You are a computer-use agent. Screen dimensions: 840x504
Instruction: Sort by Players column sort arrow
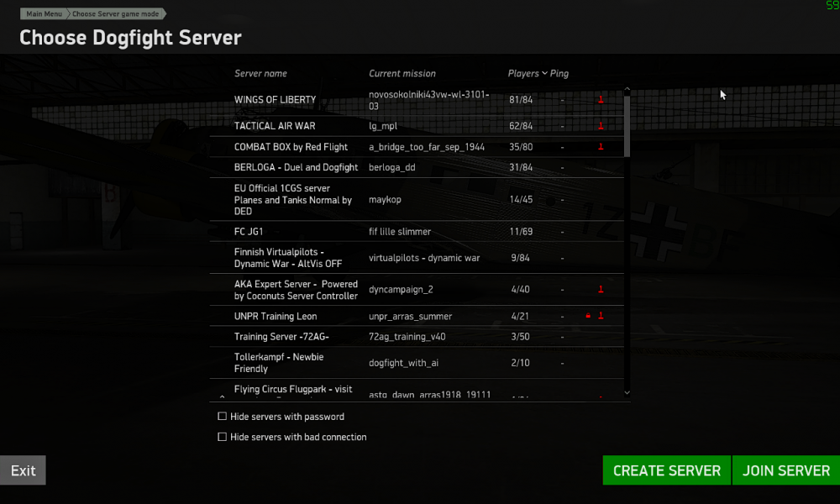coord(544,73)
